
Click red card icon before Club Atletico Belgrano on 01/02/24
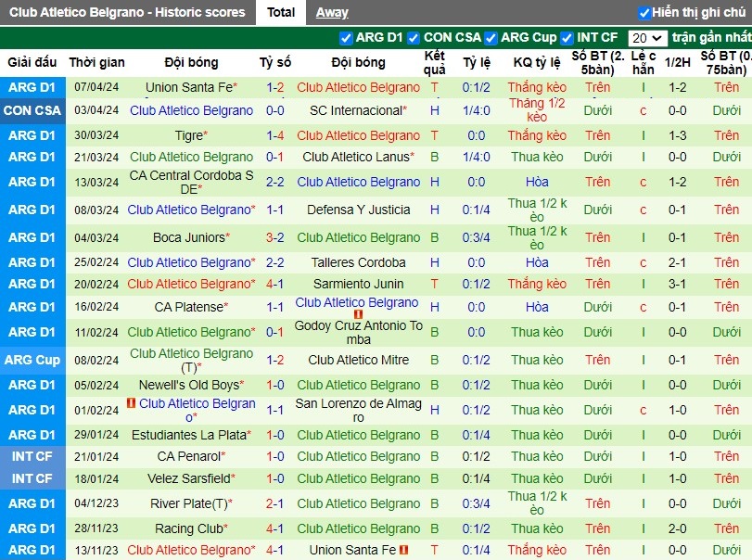click(131, 403)
